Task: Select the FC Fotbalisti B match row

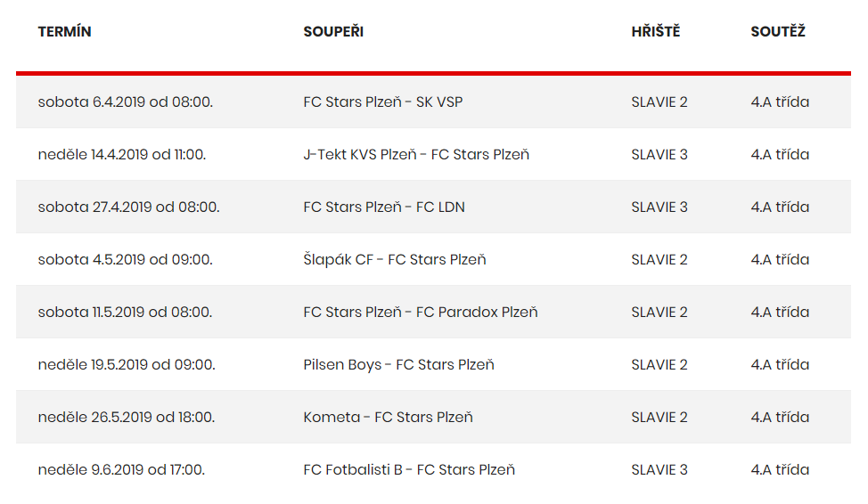Action: pos(433,469)
